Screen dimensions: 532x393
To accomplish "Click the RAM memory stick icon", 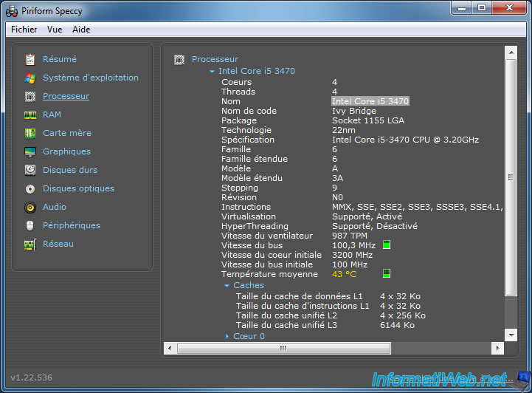I will (x=30, y=115).
